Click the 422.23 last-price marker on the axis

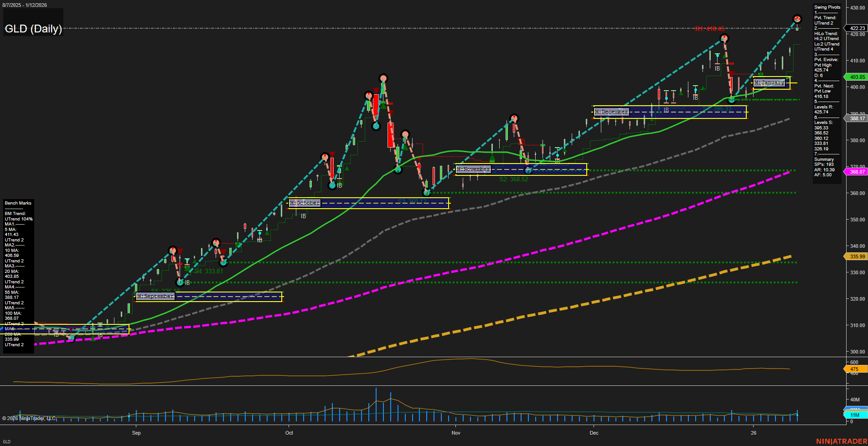click(855, 28)
